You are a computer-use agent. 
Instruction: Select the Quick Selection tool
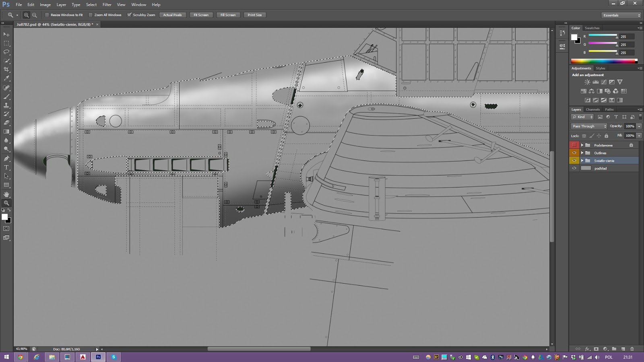[6, 61]
